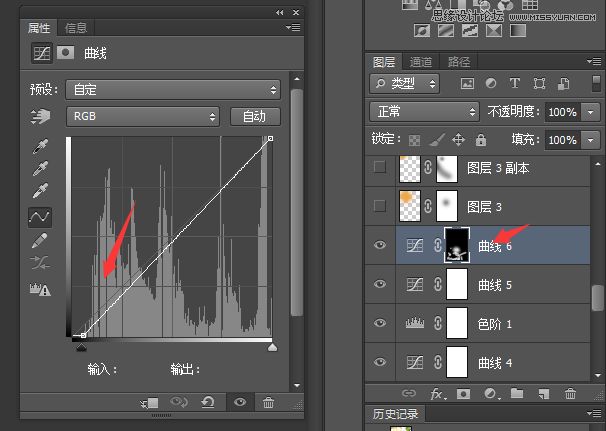
Task: Switch to the 信息 tab
Action: click(76, 28)
